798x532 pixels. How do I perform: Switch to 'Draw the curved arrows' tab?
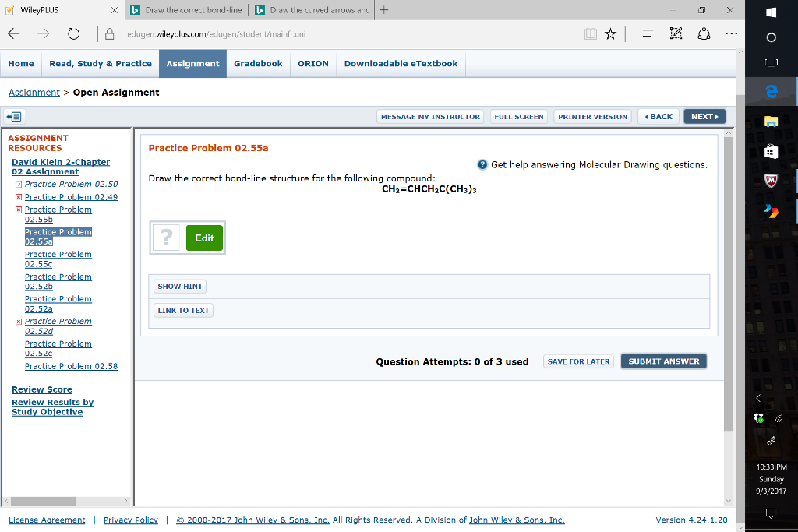tap(312, 9)
